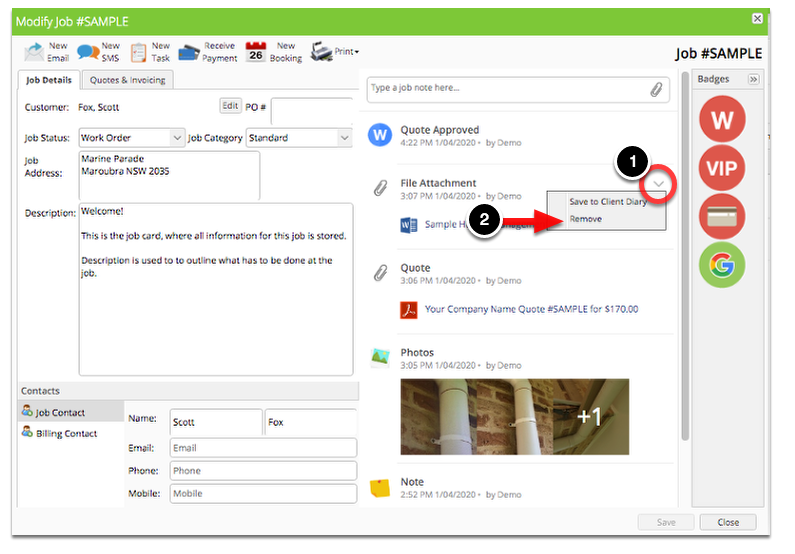
Task: Select Job Contact in Contacts list
Action: coord(70,412)
